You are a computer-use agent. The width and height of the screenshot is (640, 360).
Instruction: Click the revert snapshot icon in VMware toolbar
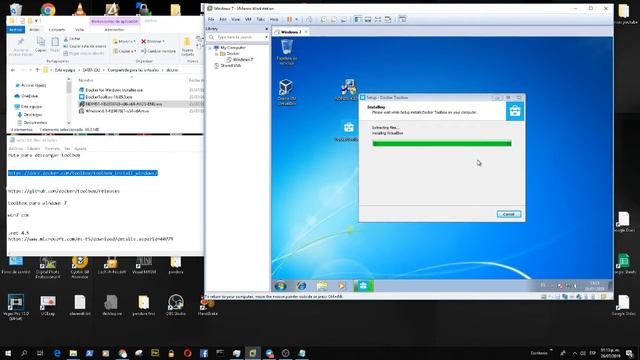coord(333,19)
